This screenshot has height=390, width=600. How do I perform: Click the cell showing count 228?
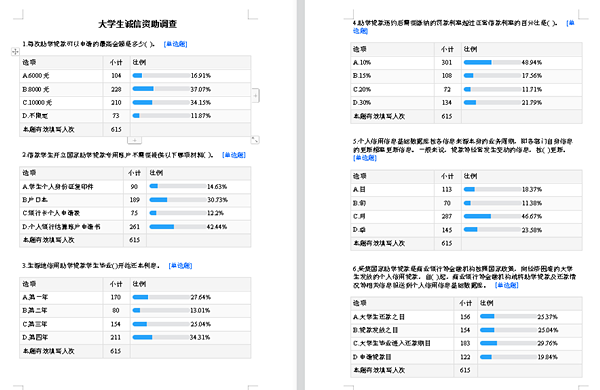116,89
